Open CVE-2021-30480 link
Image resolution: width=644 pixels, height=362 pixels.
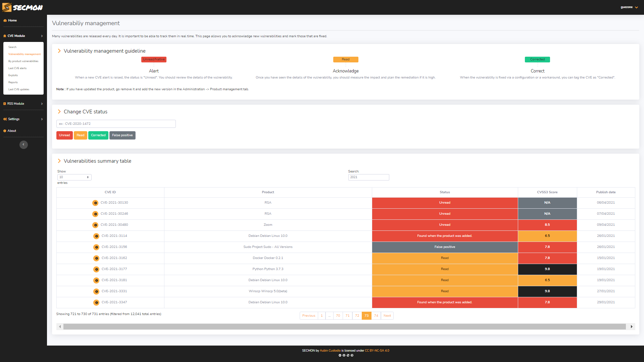(x=114, y=225)
